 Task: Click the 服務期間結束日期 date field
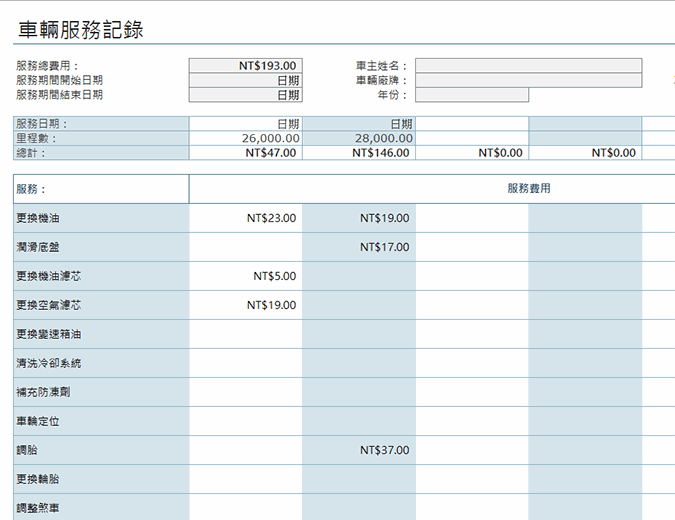pyautogui.click(x=245, y=95)
